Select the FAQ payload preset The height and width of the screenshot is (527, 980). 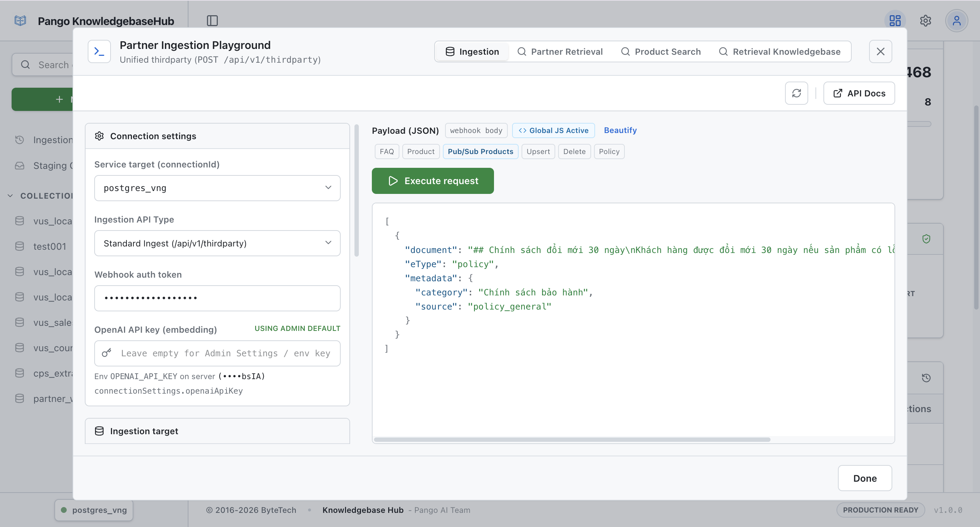pyautogui.click(x=386, y=152)
